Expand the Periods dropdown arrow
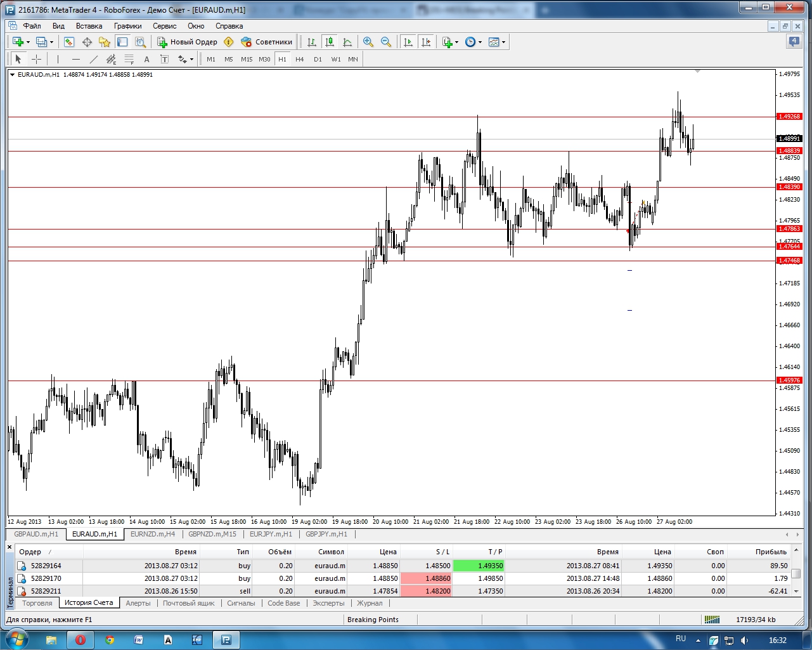This screenshot has height=650, width=812. click(480, 42)
